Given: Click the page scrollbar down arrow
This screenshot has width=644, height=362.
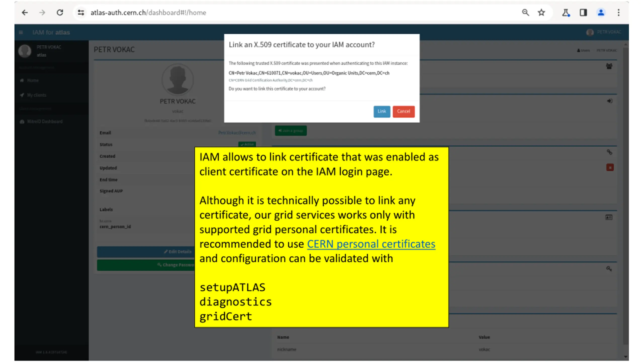Looking at the screenshot, I should tap(625, 356).
